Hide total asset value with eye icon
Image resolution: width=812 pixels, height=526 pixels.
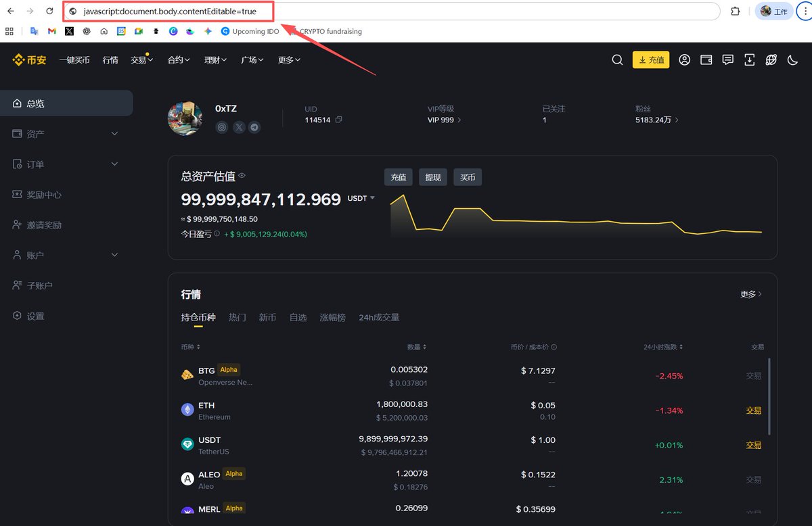[242, 176]
